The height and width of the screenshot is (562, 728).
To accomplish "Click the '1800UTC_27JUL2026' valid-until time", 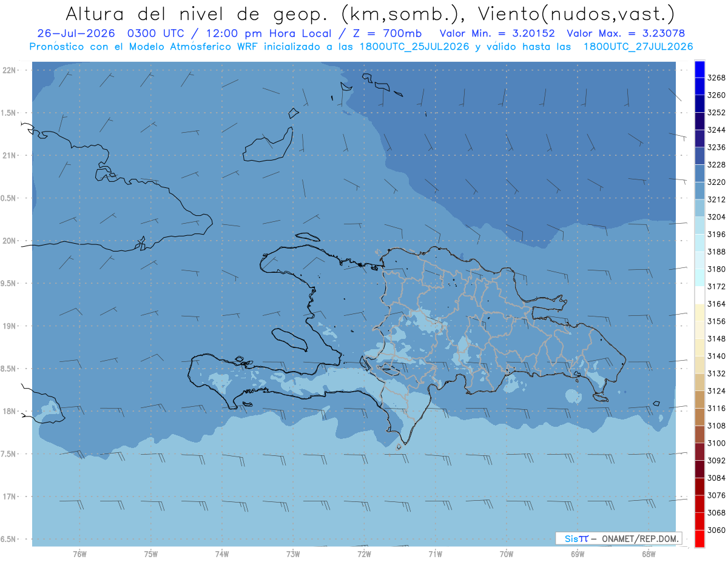I will (x=638, y=47).
